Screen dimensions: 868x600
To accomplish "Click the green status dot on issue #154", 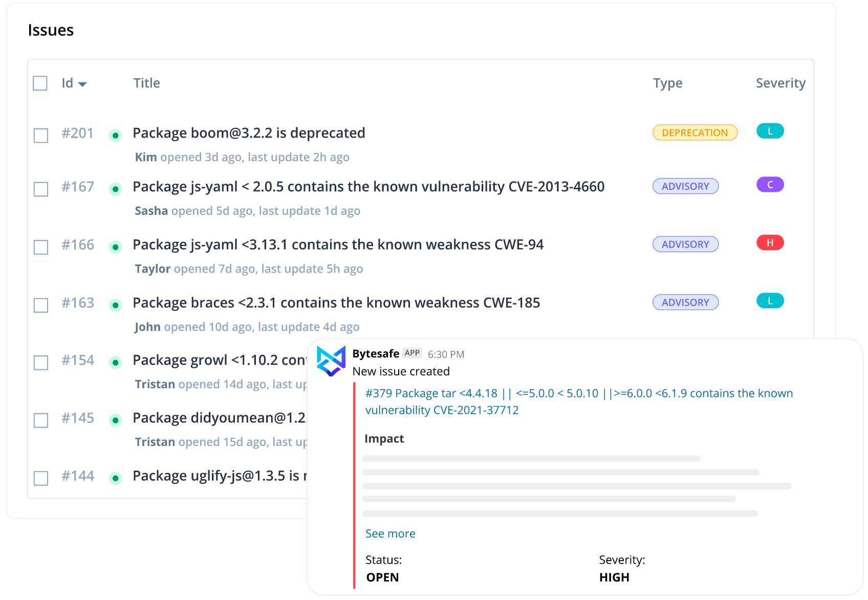I will tap(116, 362).
